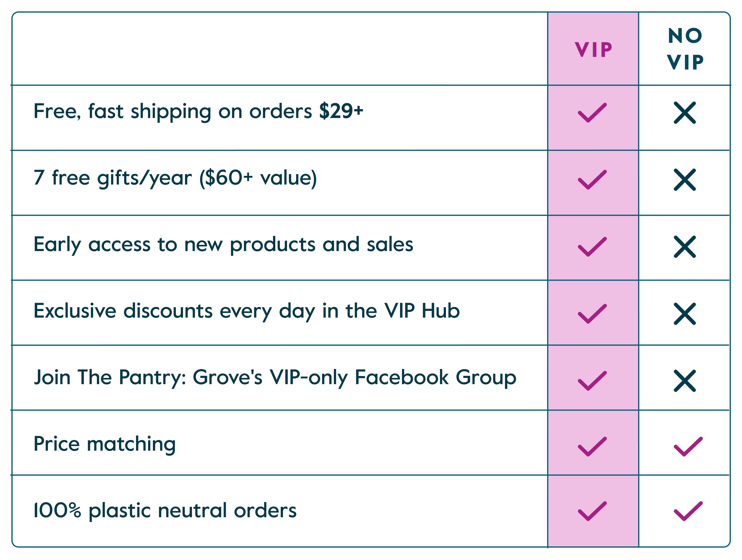Viewport: 742px width, 560px height.
Task: Select the NO VIP column header
Action: pos(685,49)
